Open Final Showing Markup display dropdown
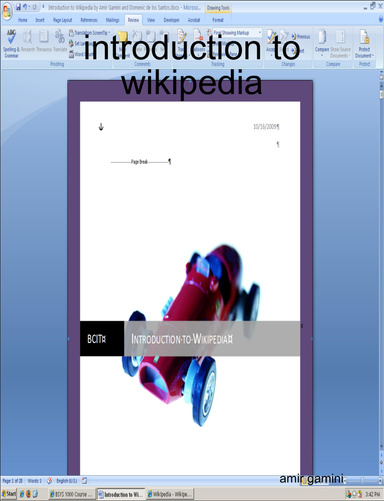Viewport: 384px width, 501px height. 237,33
